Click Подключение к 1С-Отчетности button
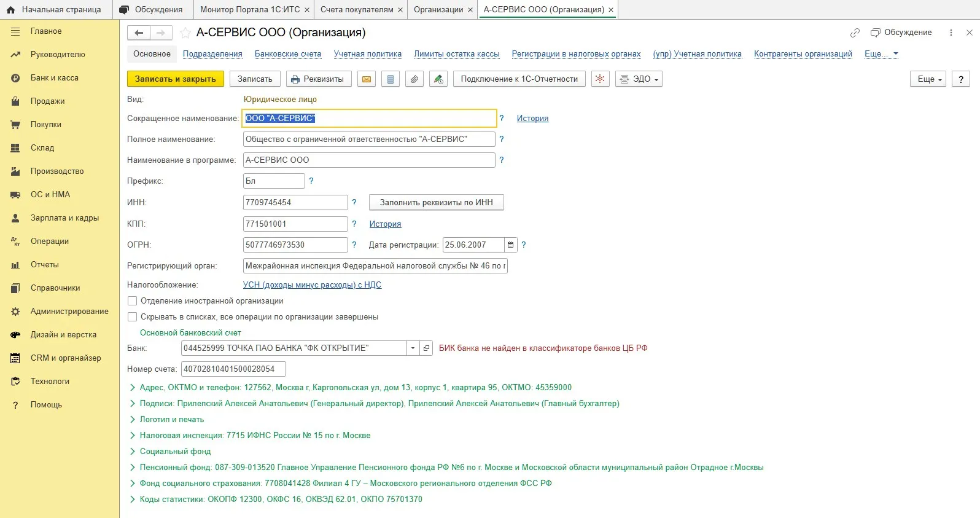 [519, 79]
